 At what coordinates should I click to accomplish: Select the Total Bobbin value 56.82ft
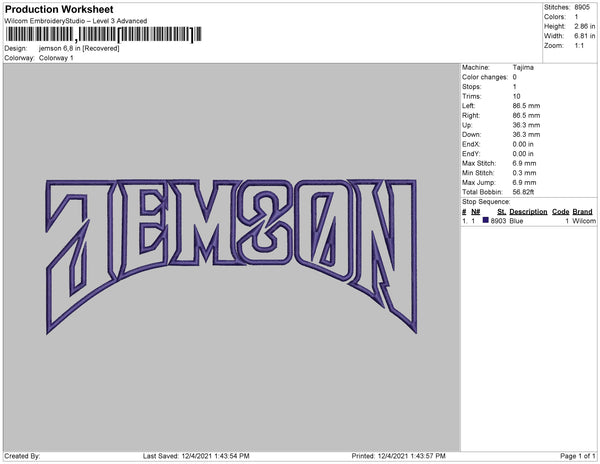pyautogui.click(x=523, y=192)
